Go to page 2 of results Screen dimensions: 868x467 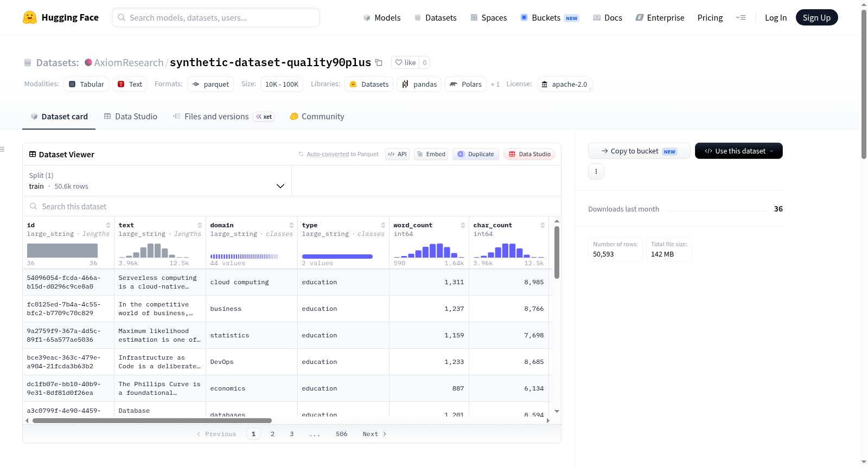[272, 434]
